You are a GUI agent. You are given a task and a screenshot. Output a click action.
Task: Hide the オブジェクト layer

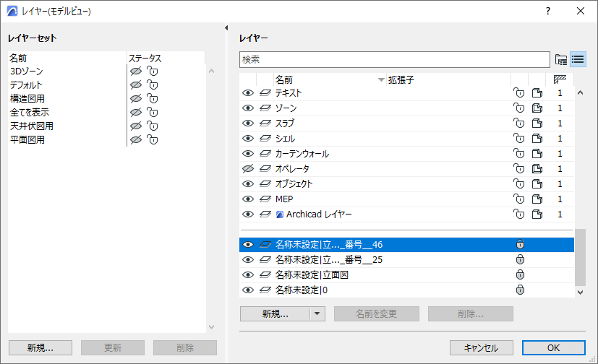pos(248,184)
